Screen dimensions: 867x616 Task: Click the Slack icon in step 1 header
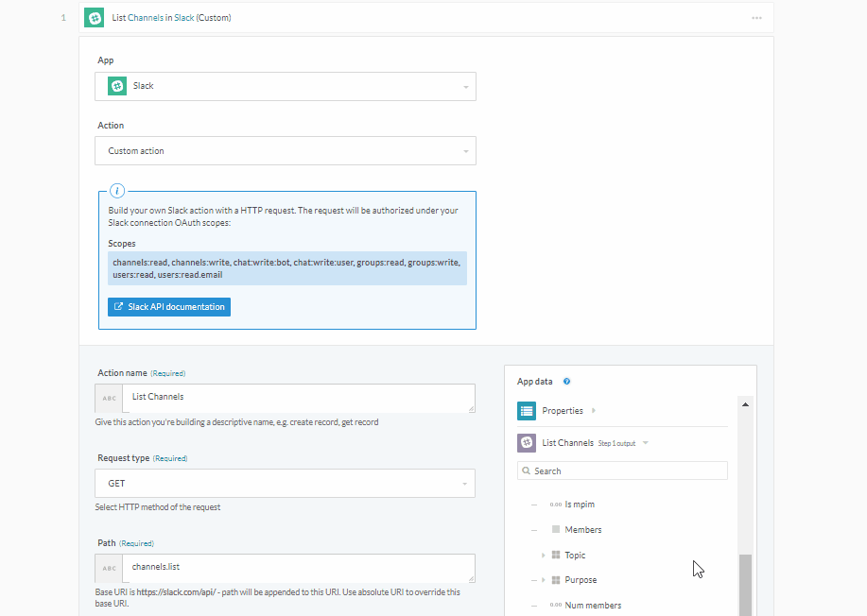93,17
